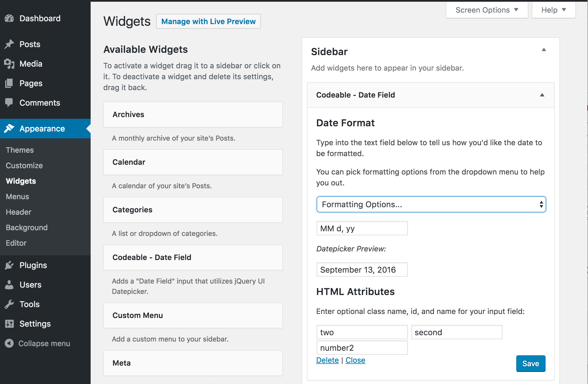This screenshot has height=384, width=588.
Task: Click the Tools wrench icon
Action: coord(9,304)
